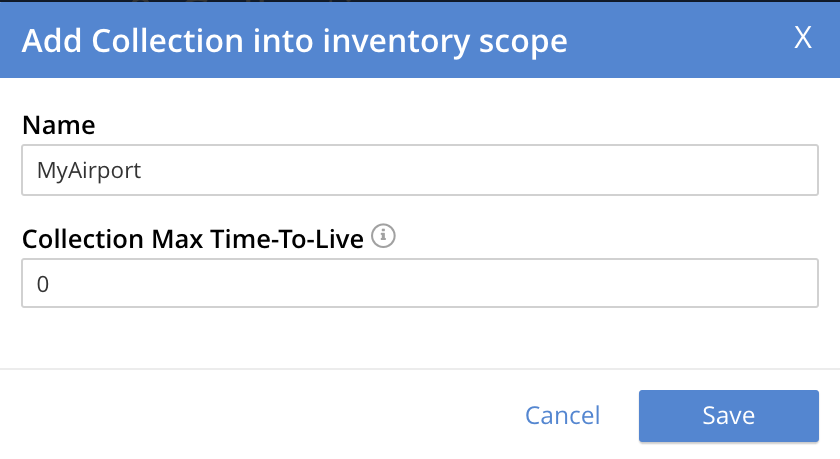
Task: Click the "Collection Max Time-To-Live" label
Action: pyautogui.click(x=192, y=239)
